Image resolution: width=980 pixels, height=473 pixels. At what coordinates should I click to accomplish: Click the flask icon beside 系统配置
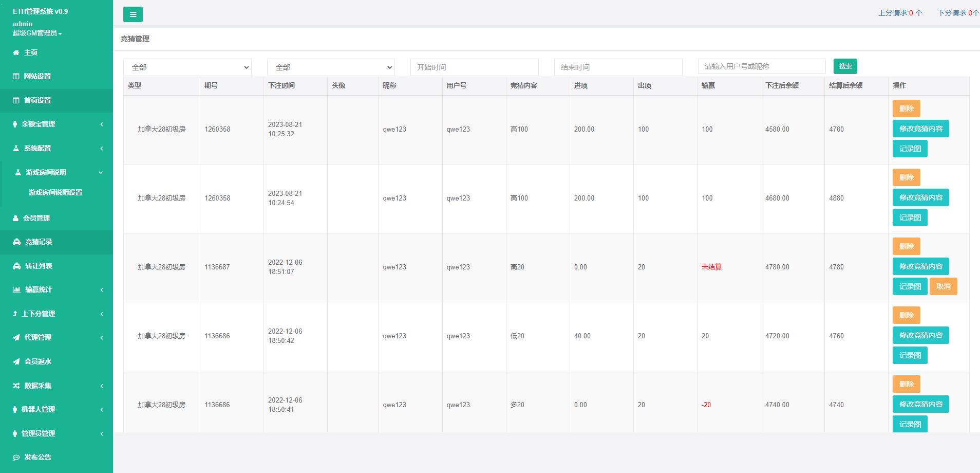tap(16, 148)
